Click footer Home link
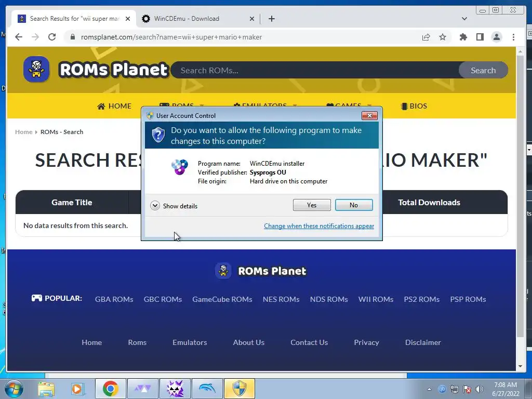532x399 pixels. [91, 342]
